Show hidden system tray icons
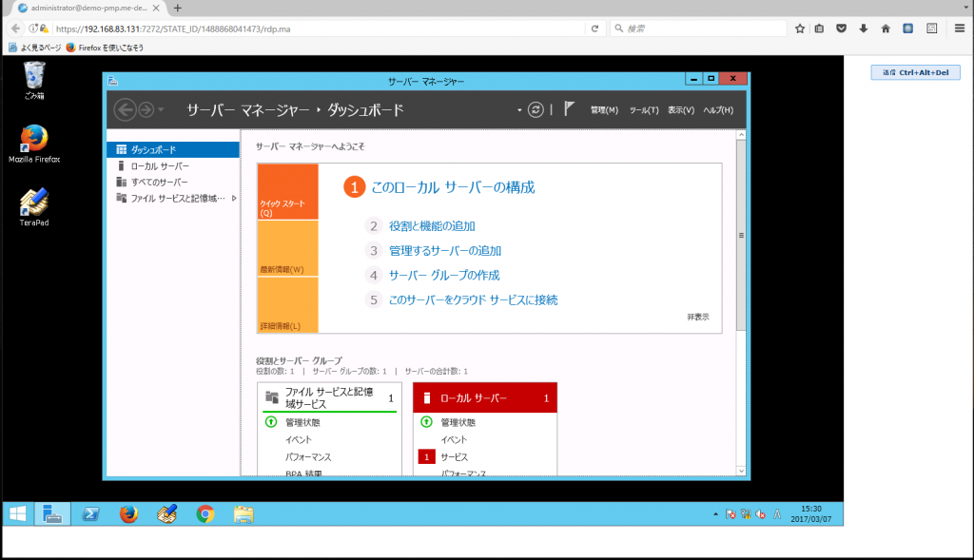This screenshot has width=974, height=560. [x=715, y=514]
